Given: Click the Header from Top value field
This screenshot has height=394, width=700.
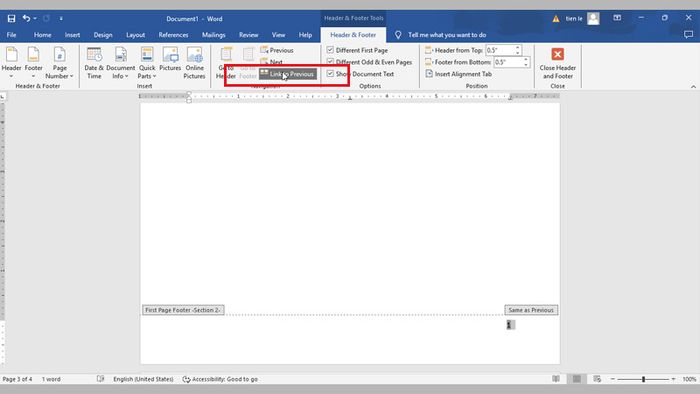Looking at the screenshot, I should point(500,50).
